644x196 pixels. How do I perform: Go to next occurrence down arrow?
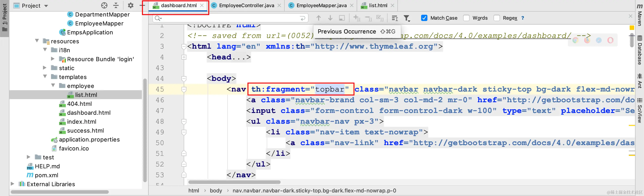point(330,18)
